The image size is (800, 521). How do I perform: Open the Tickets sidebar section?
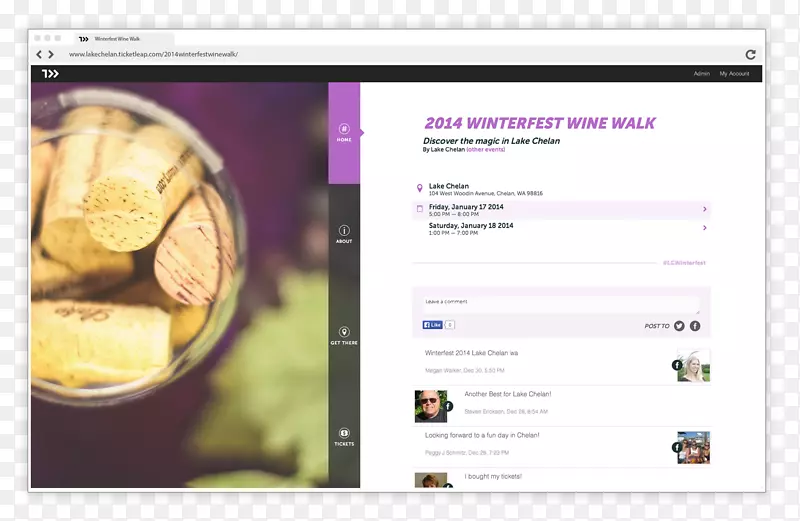[x=344, y=437]
